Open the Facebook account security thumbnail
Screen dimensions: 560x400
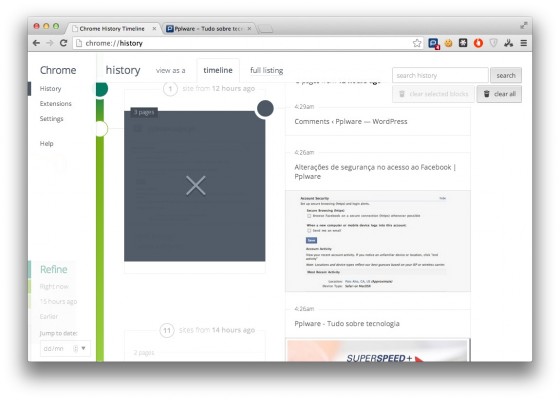[378, 241]
